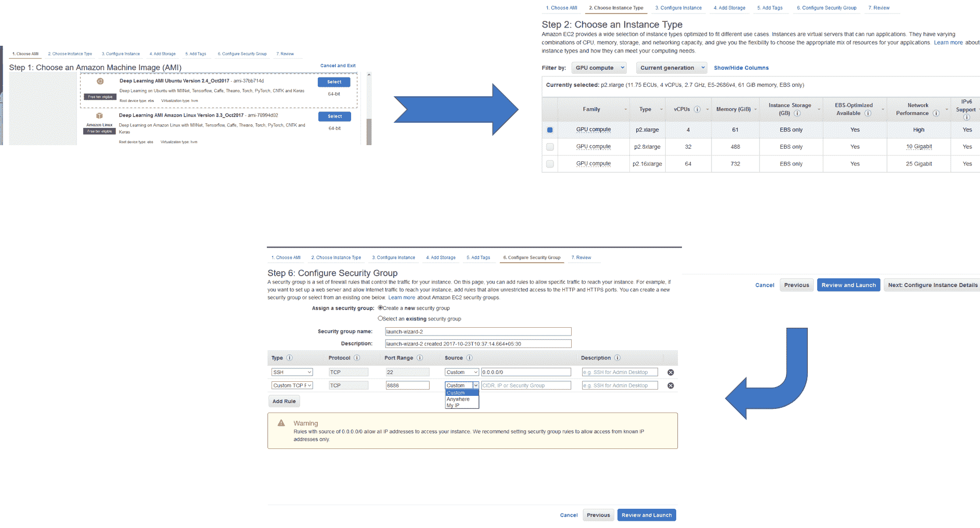Open the Source dropdown in the SSH row

pyautogui.click(x=462, y=372)
